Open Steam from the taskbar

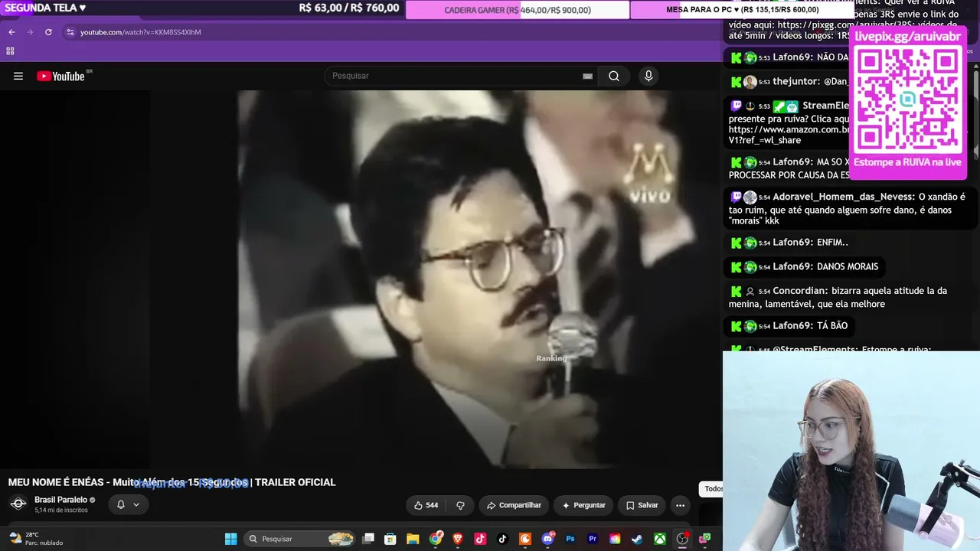(x=637, y=539)
